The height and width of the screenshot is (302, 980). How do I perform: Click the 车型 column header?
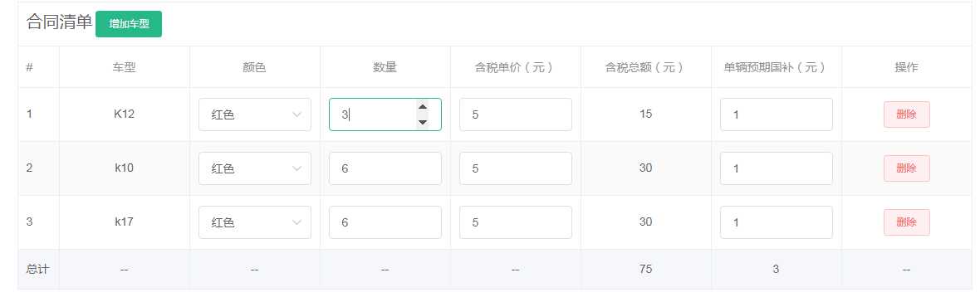point(124,67)
